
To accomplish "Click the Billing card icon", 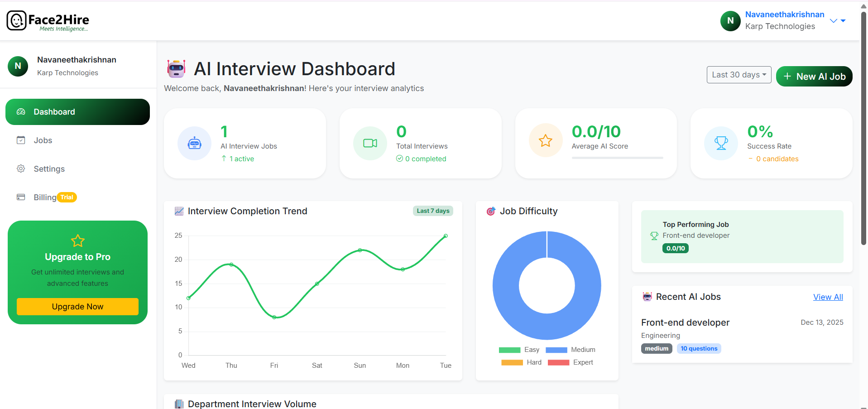I will [20, 197].
